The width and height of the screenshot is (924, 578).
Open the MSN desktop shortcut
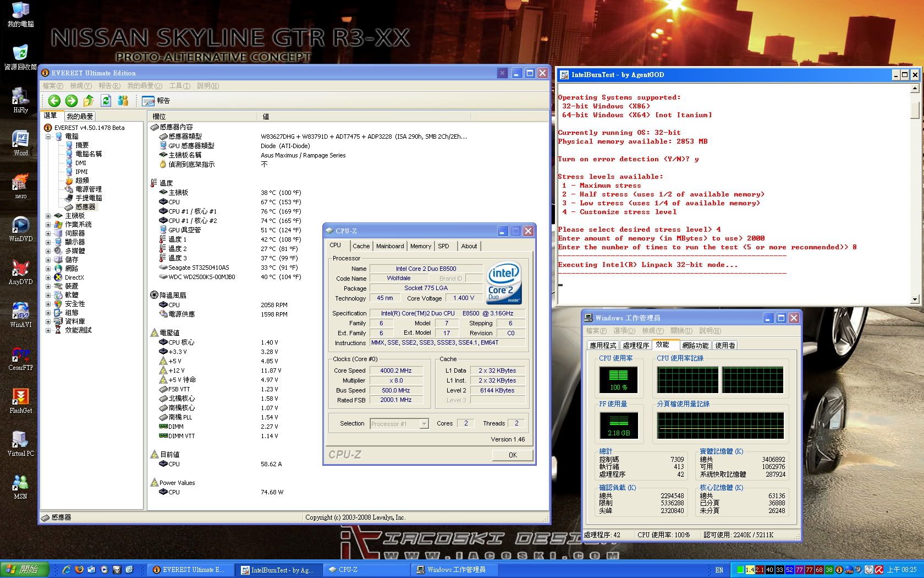[20, 487]
